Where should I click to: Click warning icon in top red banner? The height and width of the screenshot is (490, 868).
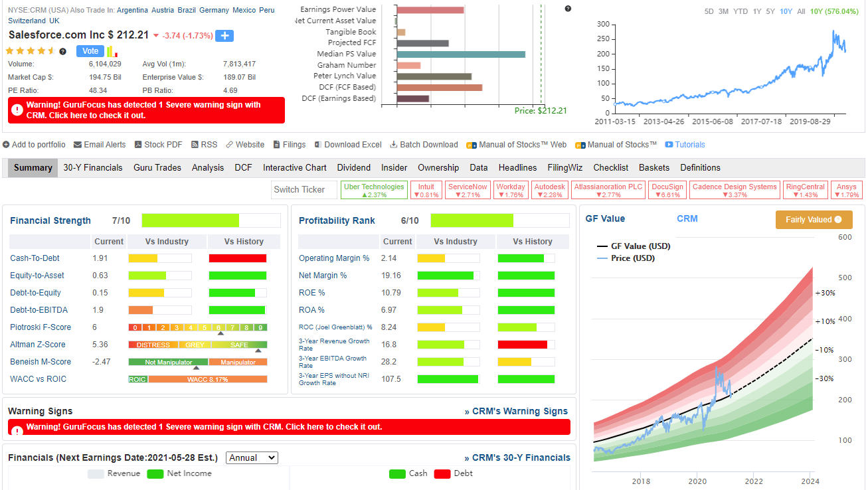pos(17,110)
